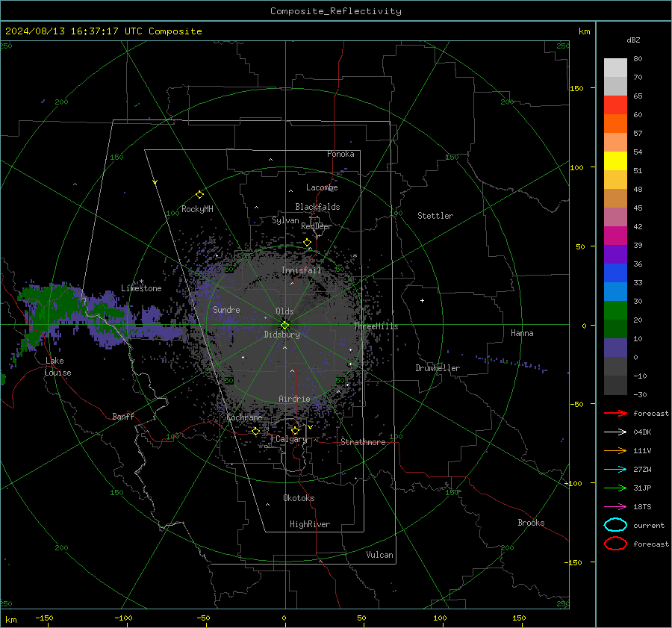Click the Lacombe city label
Viewport: 672px width, 628px height.
point(322,187)
